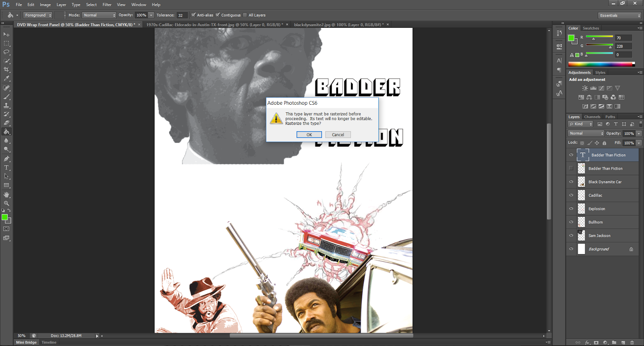Open the Kind layer filter dropdown

tap(580, 124)
